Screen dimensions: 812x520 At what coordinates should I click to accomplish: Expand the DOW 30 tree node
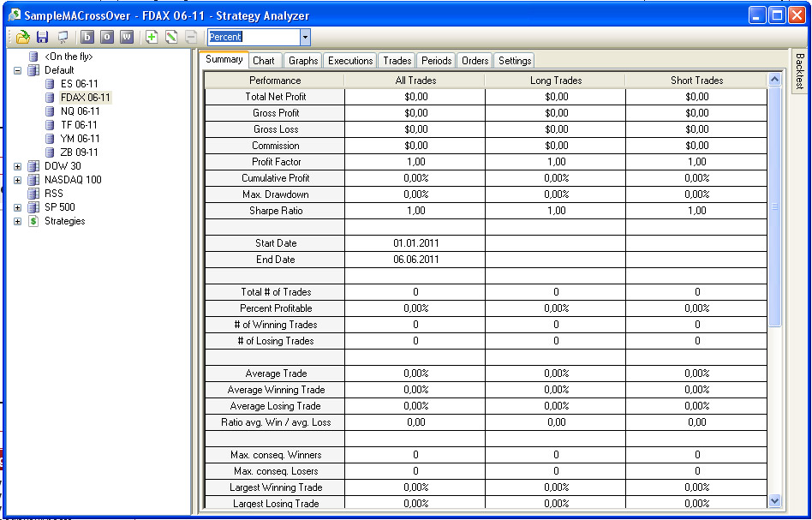tap(18, 166)
